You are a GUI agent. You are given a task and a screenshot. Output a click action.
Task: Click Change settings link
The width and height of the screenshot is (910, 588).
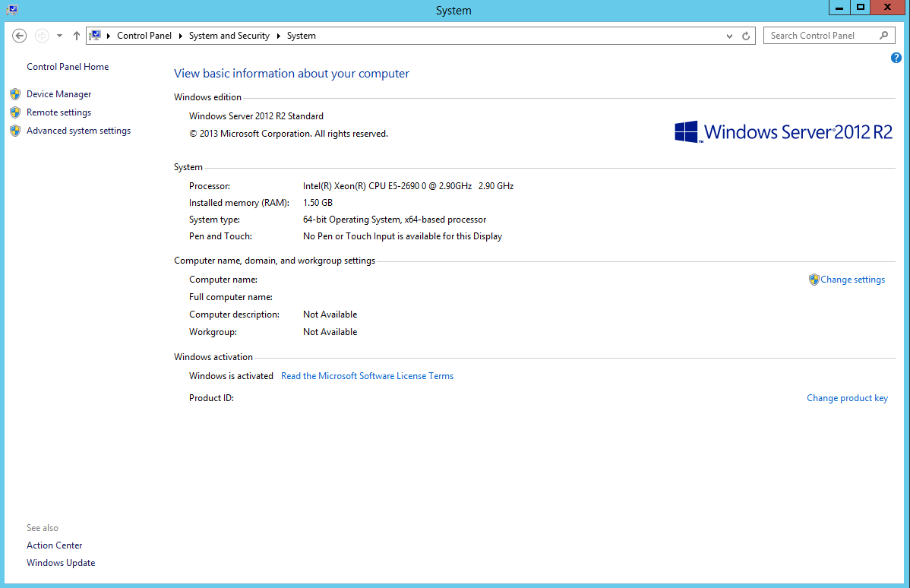point(852,280)
